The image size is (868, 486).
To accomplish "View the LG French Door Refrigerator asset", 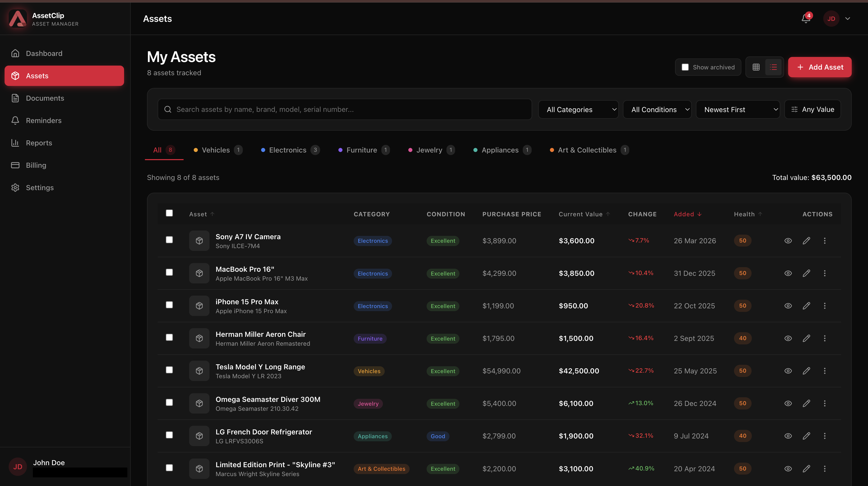I will (788, 436).
